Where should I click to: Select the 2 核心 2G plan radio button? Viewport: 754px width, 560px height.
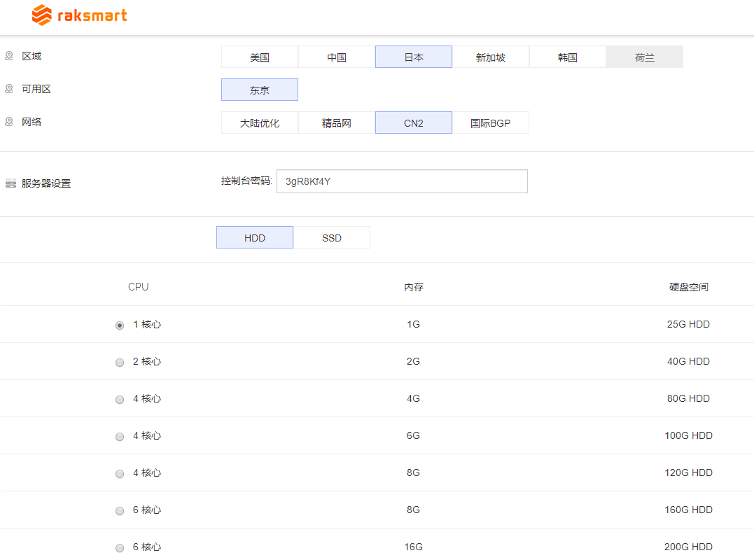pos(120,363)
